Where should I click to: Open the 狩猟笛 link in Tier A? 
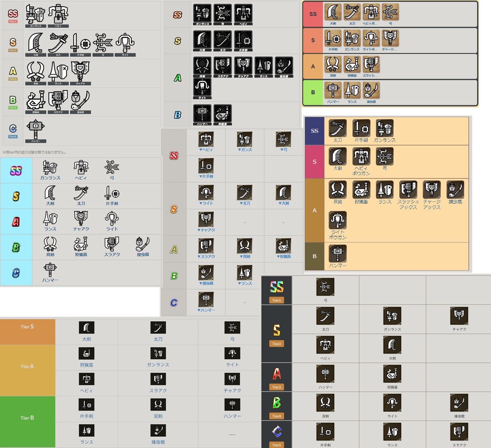86,365
